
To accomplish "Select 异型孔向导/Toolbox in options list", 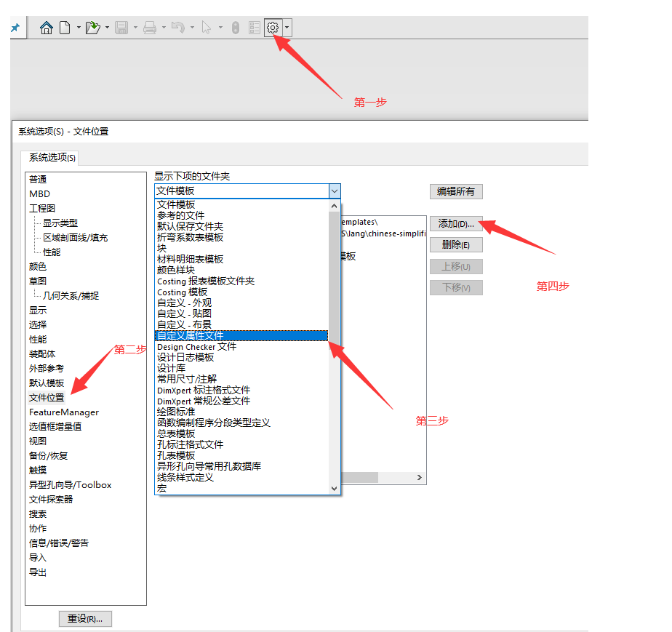I will (70, 485).
